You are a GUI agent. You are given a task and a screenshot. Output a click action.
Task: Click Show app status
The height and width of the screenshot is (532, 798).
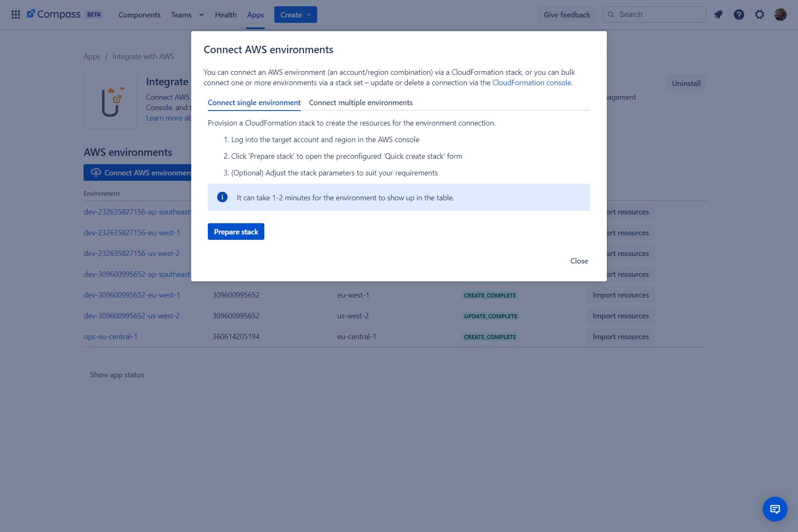coord(117,374)
